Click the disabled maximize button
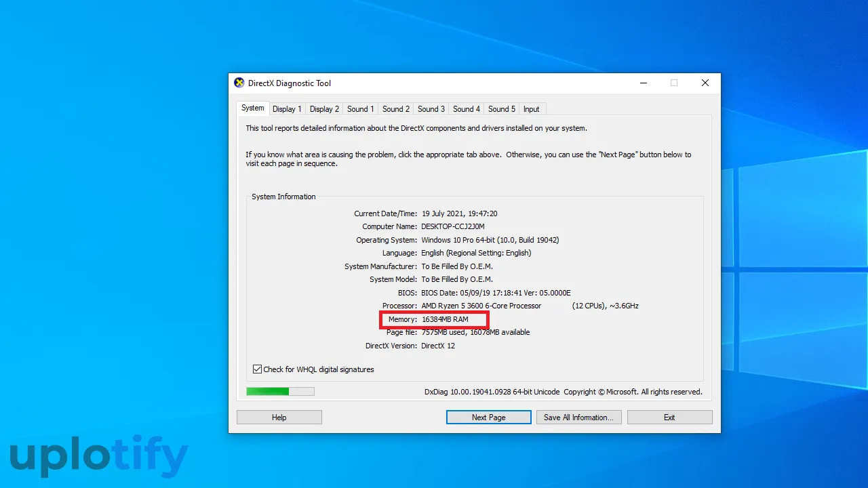This screenshot has width=868, height=488. pyautogui.click(x=674, y=83)
